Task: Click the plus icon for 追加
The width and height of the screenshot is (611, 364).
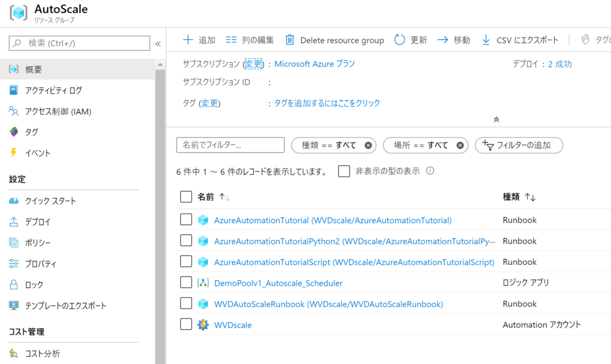Action: coord(188,40)
